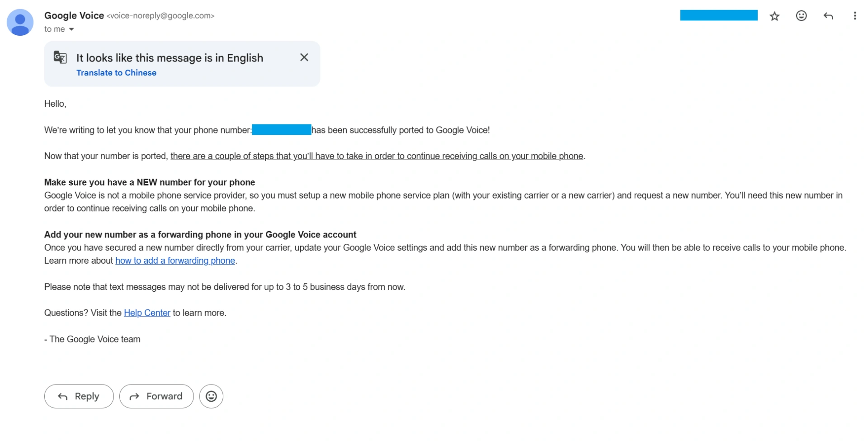Click the redacted phone number in the message
868x441 pixels.
pyautogui.click(x=281, y=130)
